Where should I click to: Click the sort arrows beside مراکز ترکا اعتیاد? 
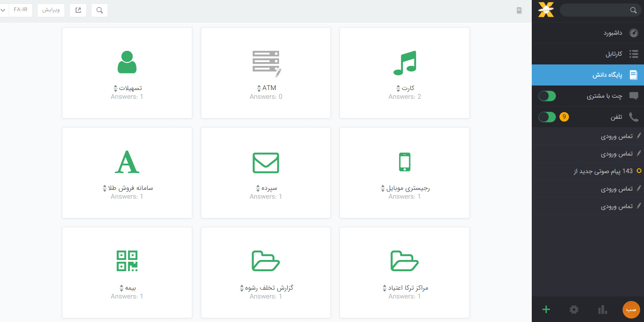[x=384, y=288]
